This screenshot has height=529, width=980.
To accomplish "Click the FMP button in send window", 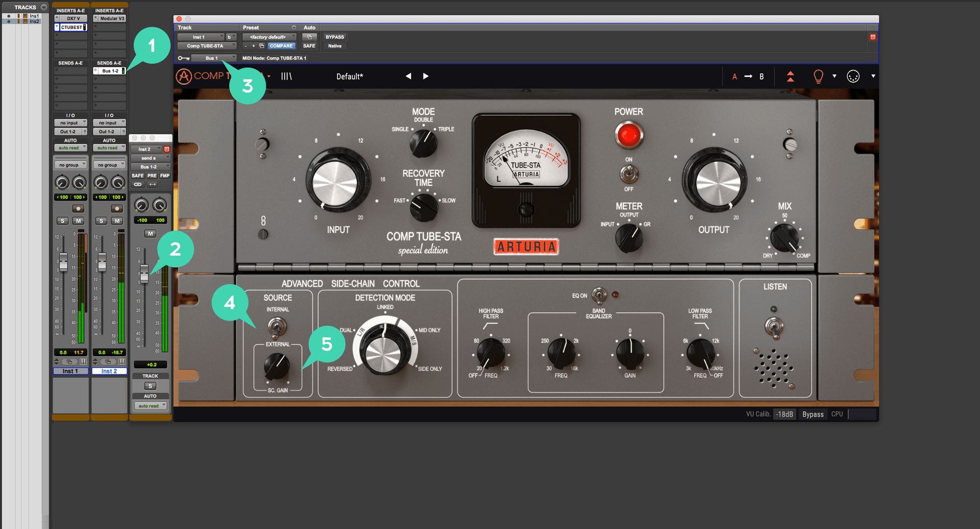I will pos(165,175).
